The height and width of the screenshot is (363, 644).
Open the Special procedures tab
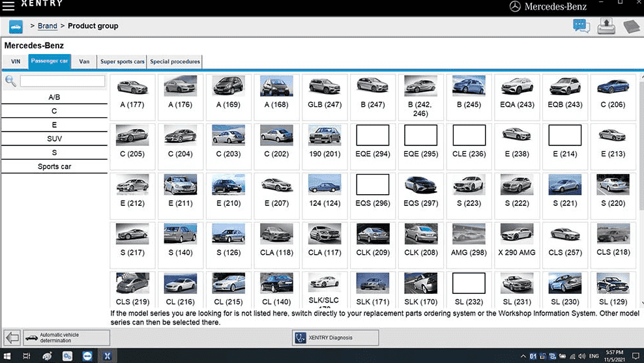point(175,62)
